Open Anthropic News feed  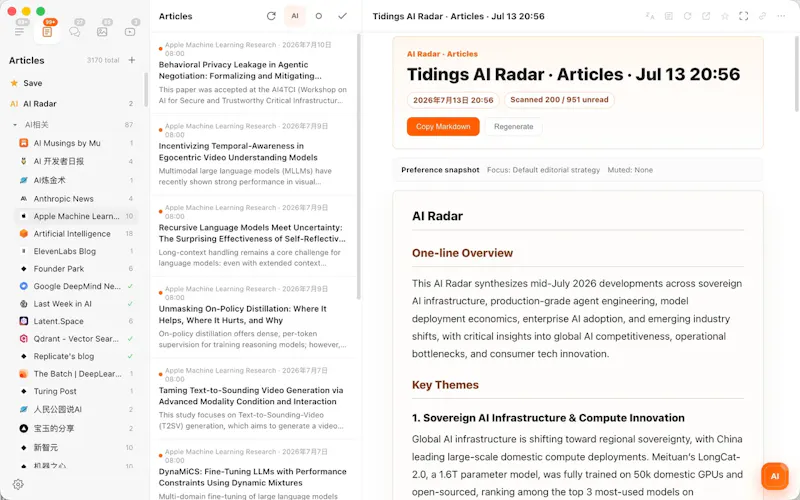[76, 198]
